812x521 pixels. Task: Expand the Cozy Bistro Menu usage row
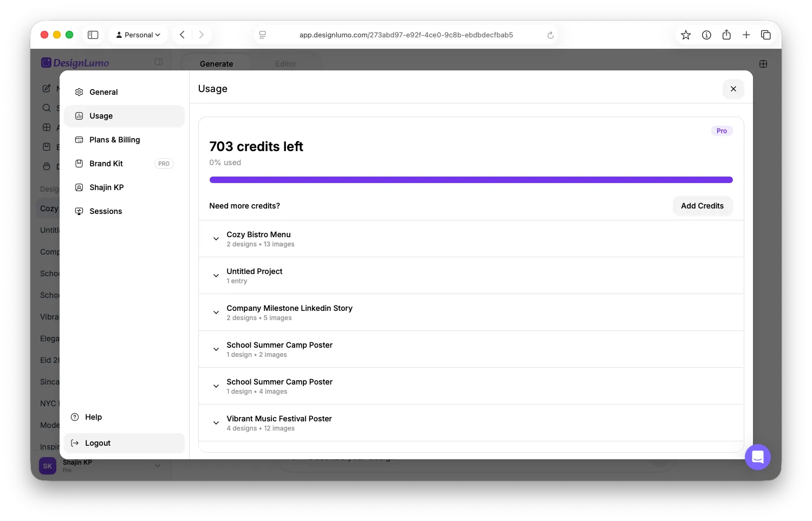pyautogui.click(x=471, y=239)
